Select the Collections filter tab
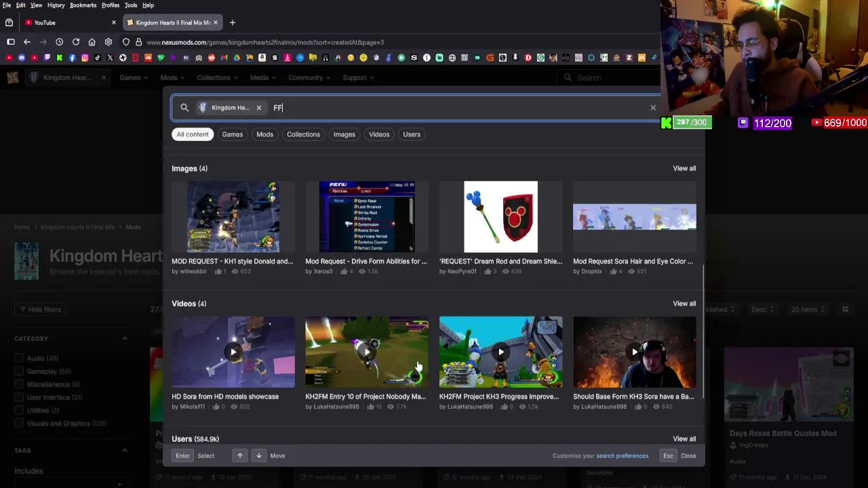The width and height of the screenshot is (868, 488). point(303,134)
